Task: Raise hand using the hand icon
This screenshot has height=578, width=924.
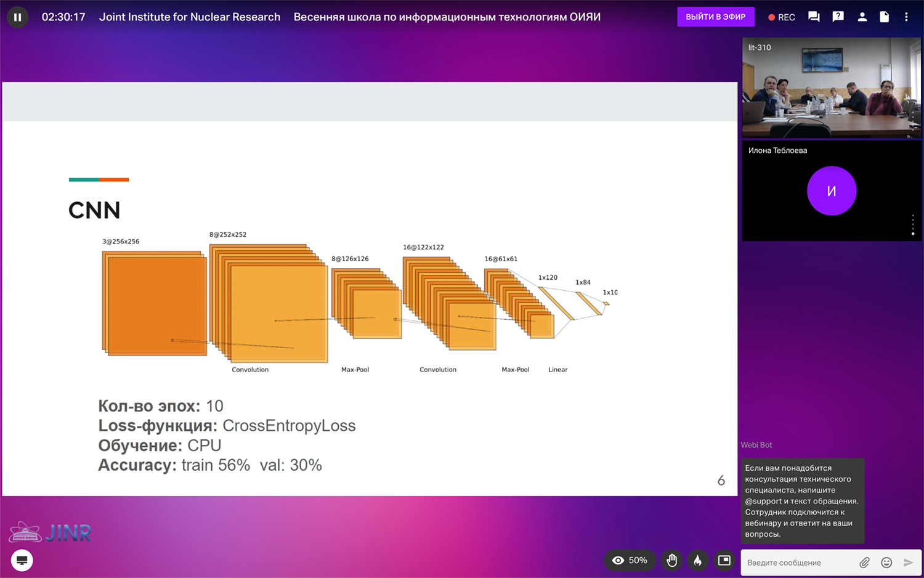Action: coord(671,560)
